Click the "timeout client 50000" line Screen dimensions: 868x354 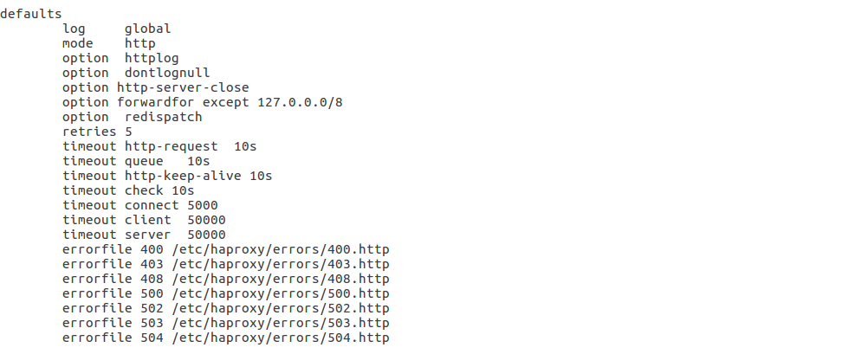[x=144, y=220]
